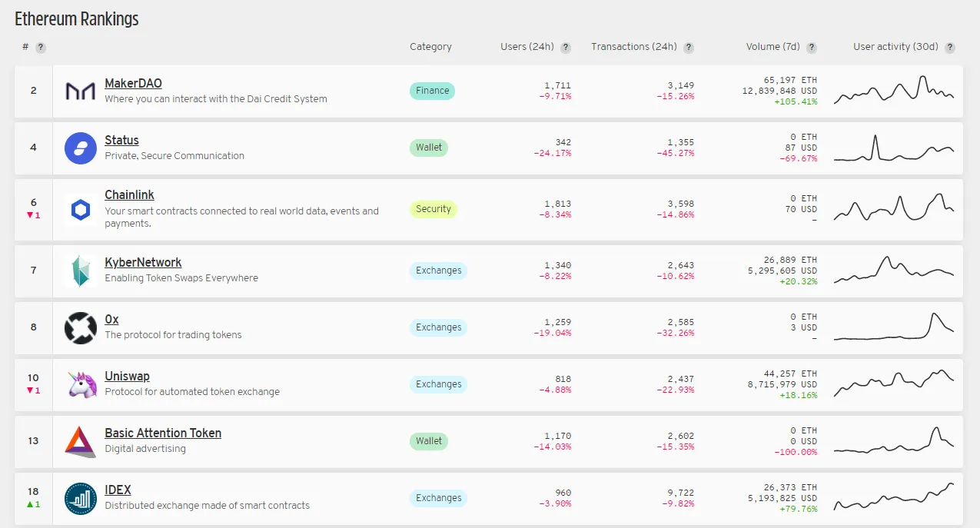This screenshot has width=980, height=528.
Task: Open the KyberNetwork link
Action: click(x=143, y=263)
